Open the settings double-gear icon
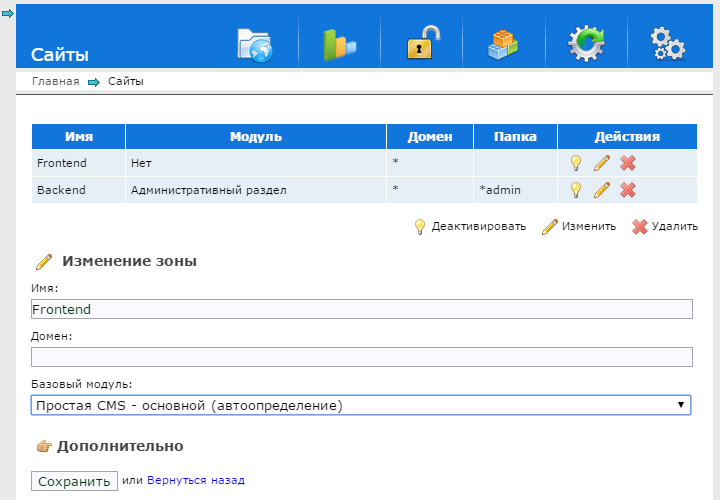 pos(668,44)
